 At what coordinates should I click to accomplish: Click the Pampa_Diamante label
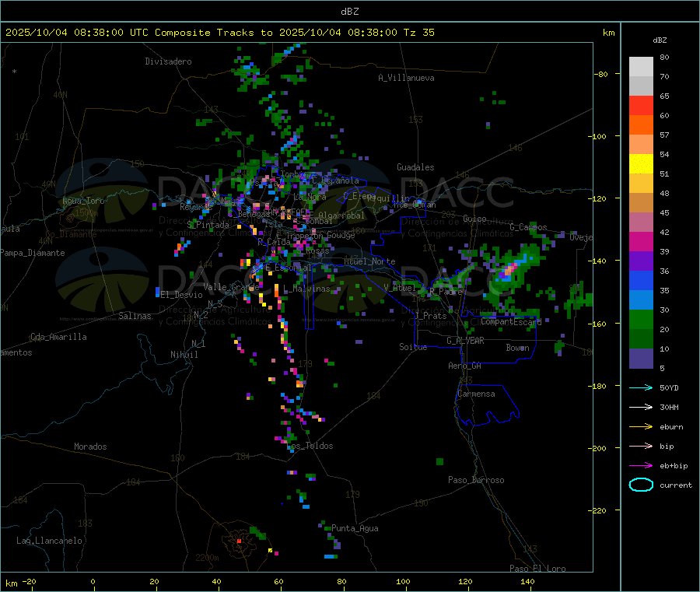32,253
